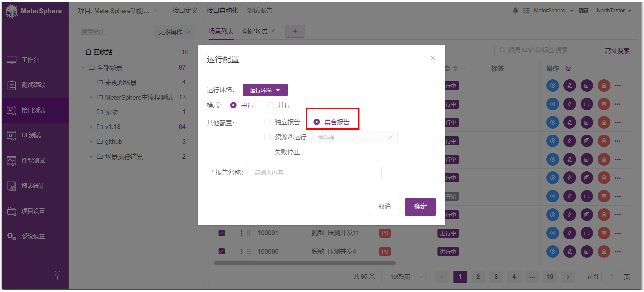Open the project selector dropdown
This screenshot has height=292, width=644.
click(x=118, y=11)
